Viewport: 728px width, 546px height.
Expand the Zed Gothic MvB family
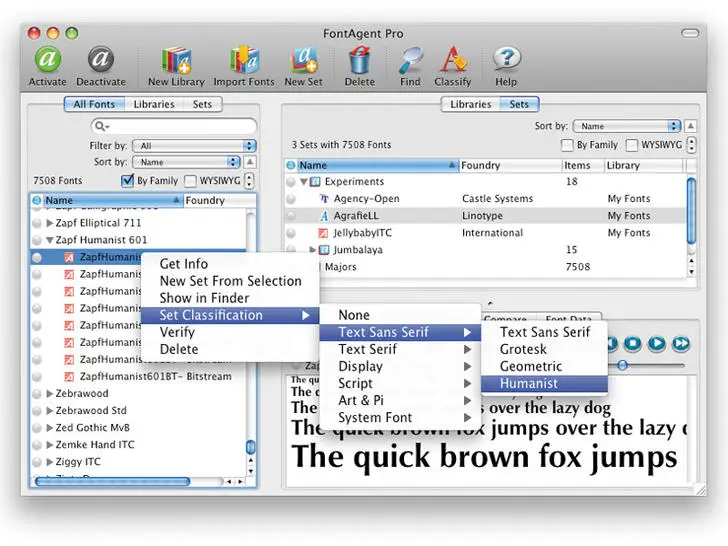click(50, 428)
